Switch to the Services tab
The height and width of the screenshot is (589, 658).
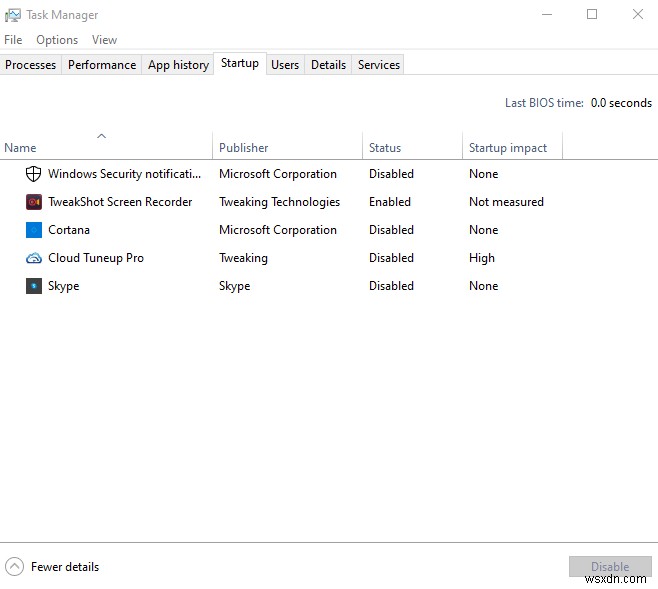pyautogui.click(x=379, y=65)
